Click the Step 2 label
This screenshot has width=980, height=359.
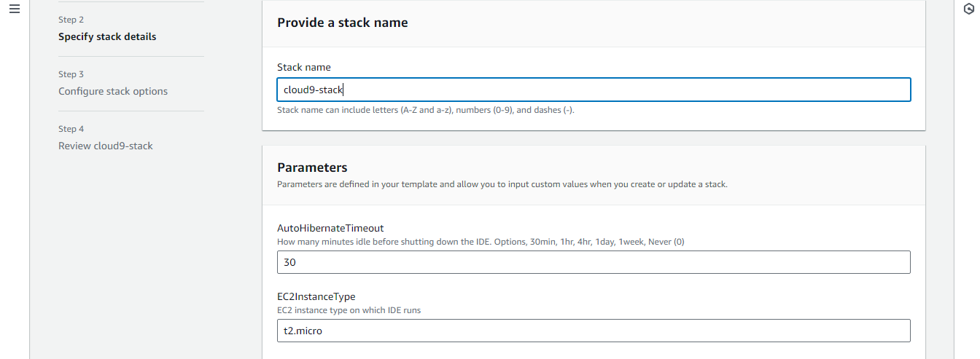coord(71,20)
